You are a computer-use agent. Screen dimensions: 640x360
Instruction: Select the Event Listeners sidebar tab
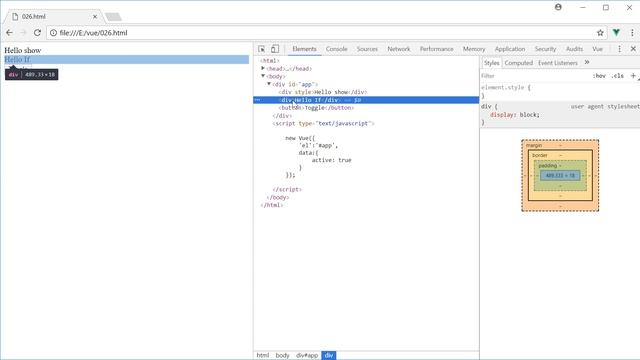coord(558,63)
